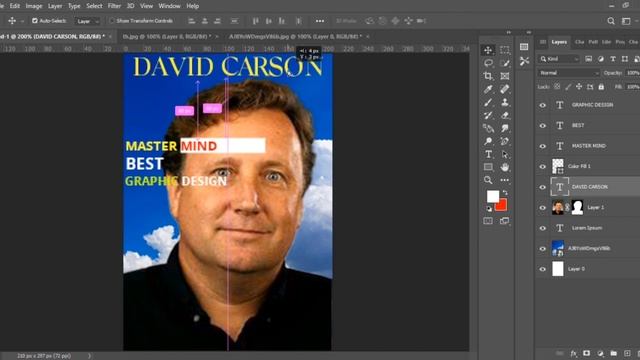Viewport: 640px width, 360px height.
Task: Open Edit Toolbar three-dots in tools panel
Action: 505,180
